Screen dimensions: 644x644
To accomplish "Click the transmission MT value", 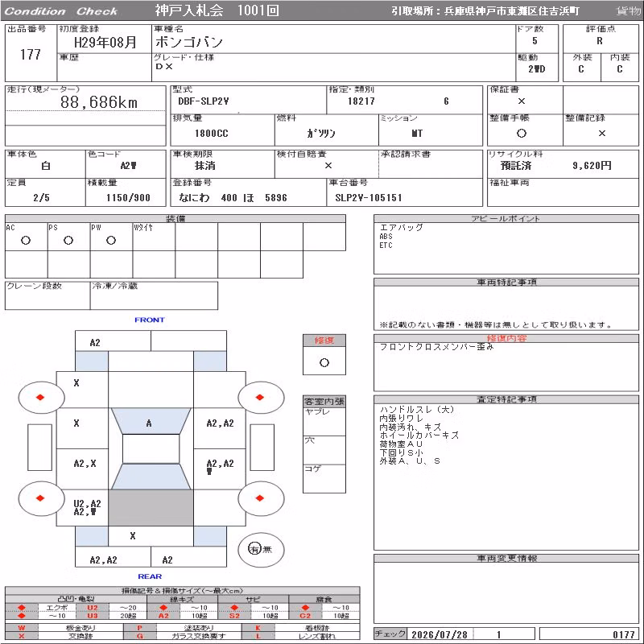I will point(417,134).
